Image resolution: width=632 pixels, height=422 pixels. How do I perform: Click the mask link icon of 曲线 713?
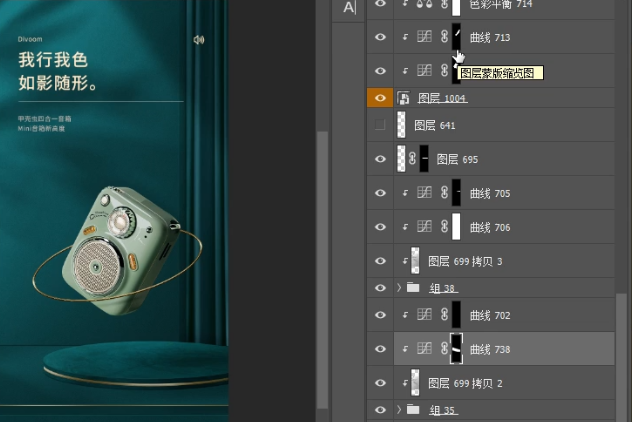(x=444, y=37)
